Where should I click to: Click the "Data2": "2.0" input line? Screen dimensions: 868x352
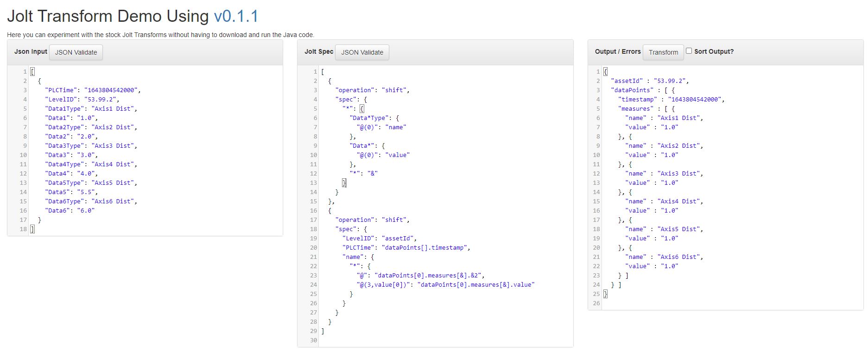[x=71, y=137]
